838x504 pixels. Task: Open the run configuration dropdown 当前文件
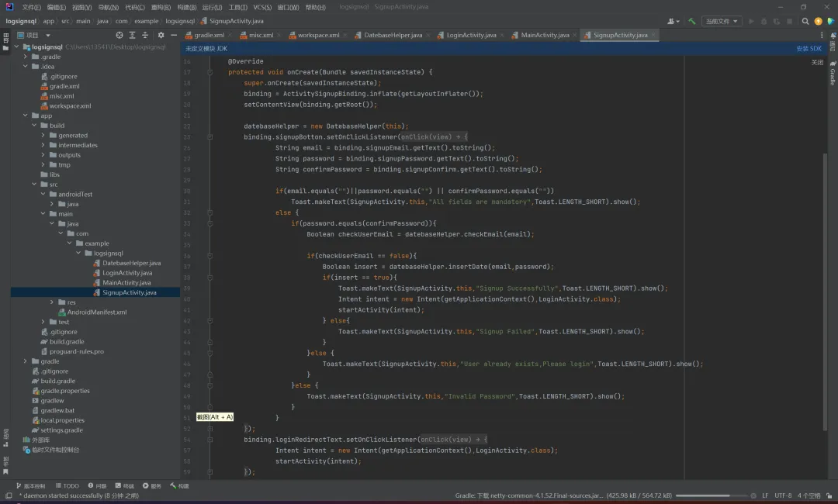721,22
